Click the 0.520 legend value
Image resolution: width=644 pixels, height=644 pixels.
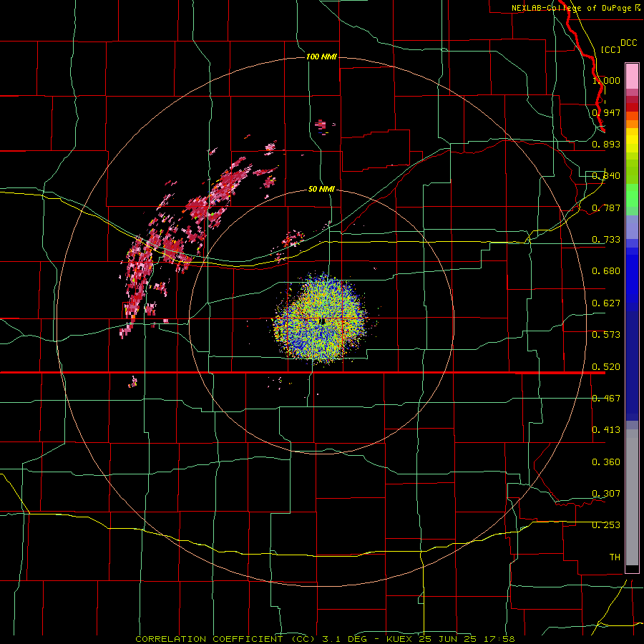(606, 367)
